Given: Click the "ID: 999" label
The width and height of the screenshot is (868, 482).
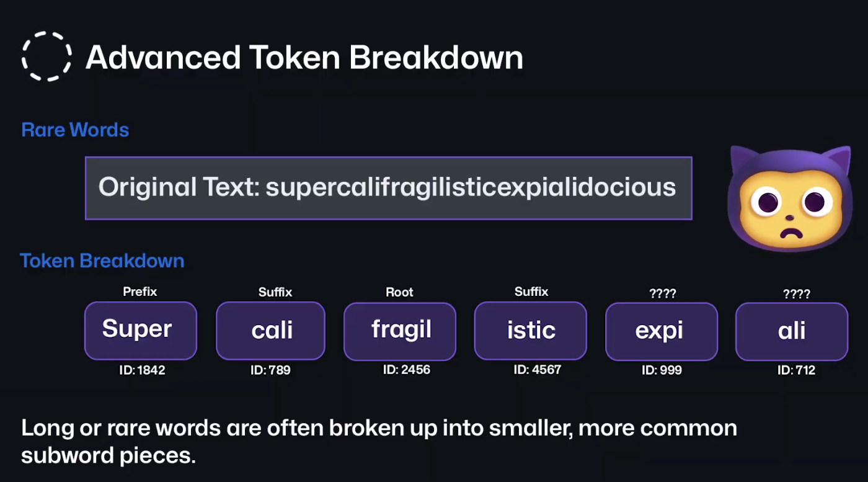Looking at the screenshot, I should click(662, 370).
